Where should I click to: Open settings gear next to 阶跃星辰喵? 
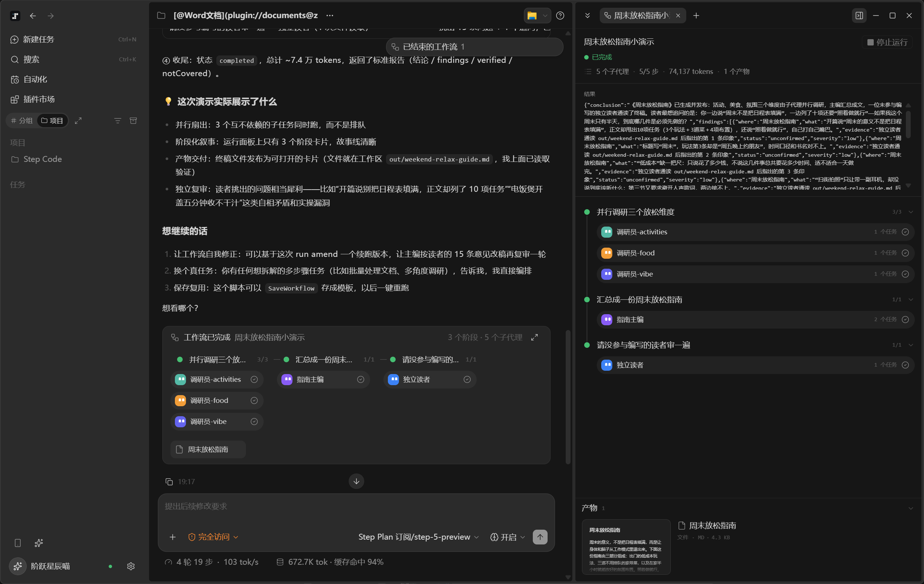(x=131, y=566)
